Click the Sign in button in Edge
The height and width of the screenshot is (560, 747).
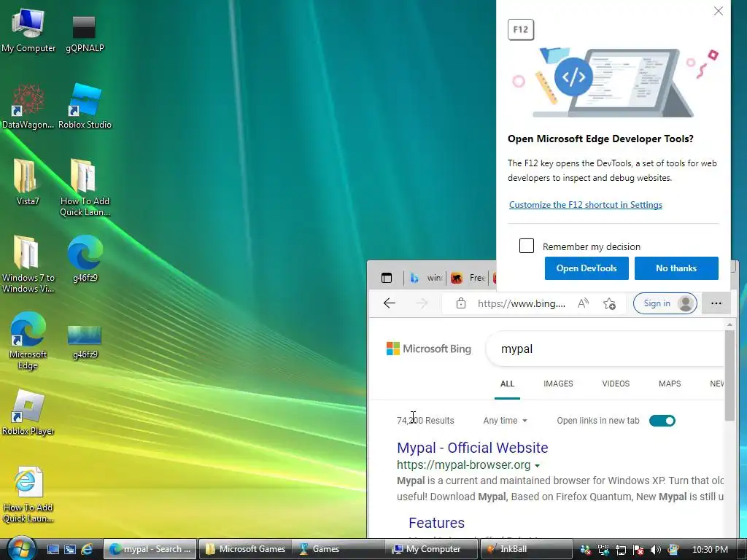click(x=665, y=303)
